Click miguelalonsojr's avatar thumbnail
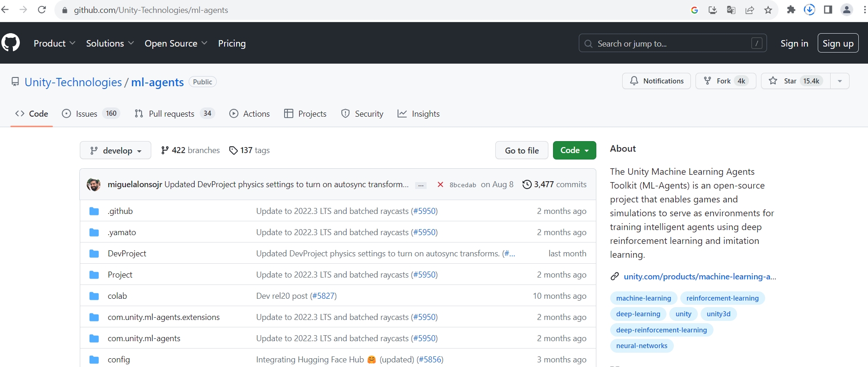The image size is (868, 367). (x=94, y=184)
